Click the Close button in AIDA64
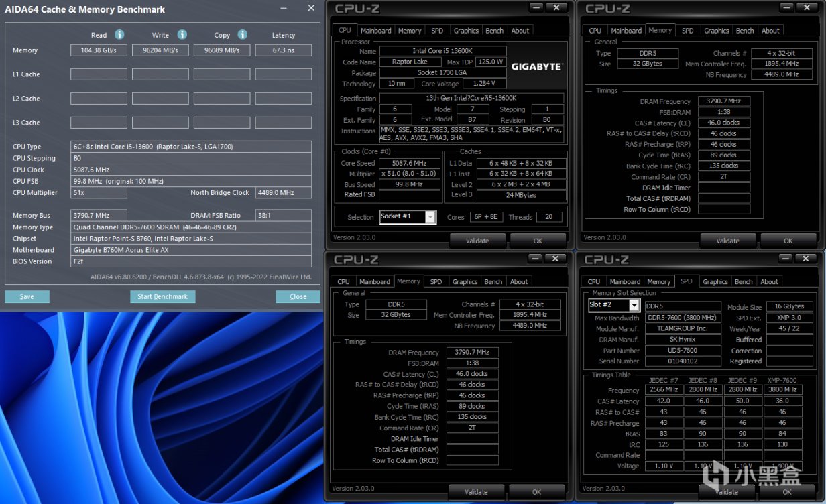This screenshot has width=826, height=504. click(298, 296)
